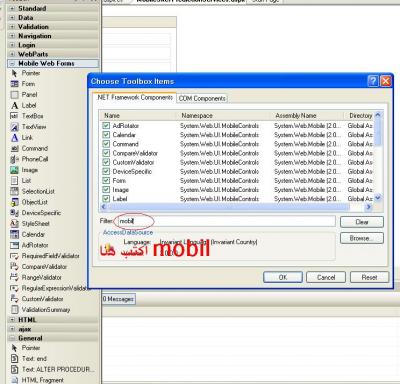400x384 pixels.
Task: Choose the AdRotator control icon in toolbox
Action: (x=14, y=245)
